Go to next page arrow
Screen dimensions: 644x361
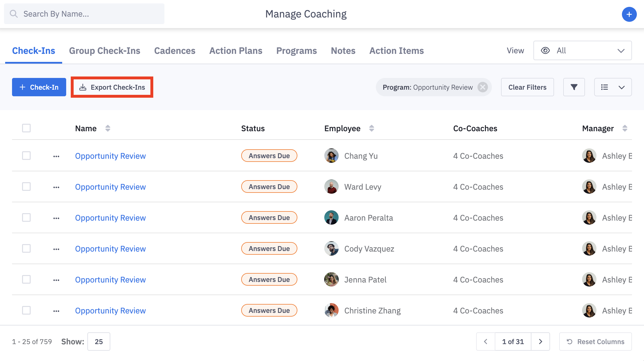point(540,342)
